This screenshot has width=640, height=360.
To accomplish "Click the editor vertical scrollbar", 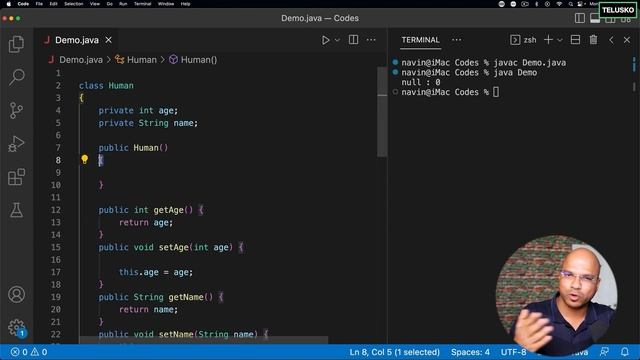I will coord(382,111).
